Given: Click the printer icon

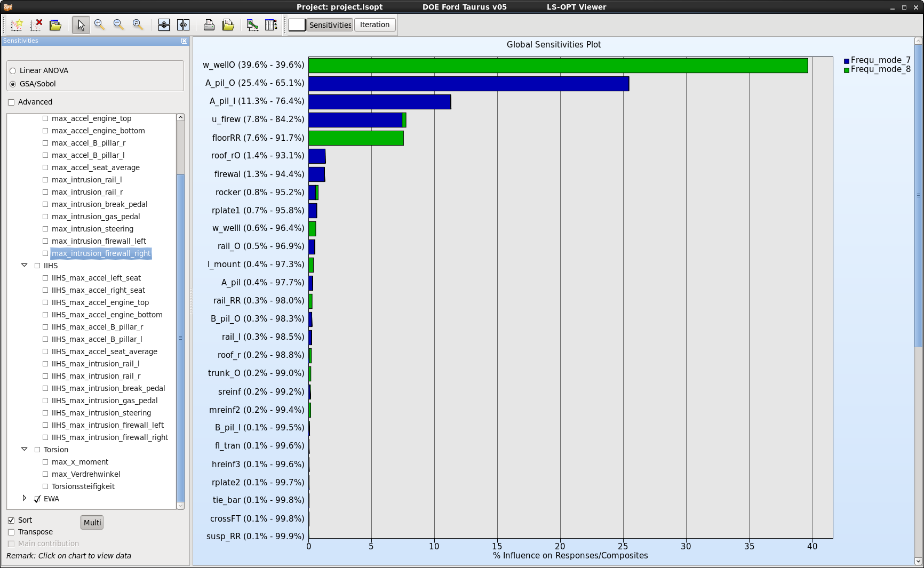Looking at the screenshot, I should [x=209, y=25].
